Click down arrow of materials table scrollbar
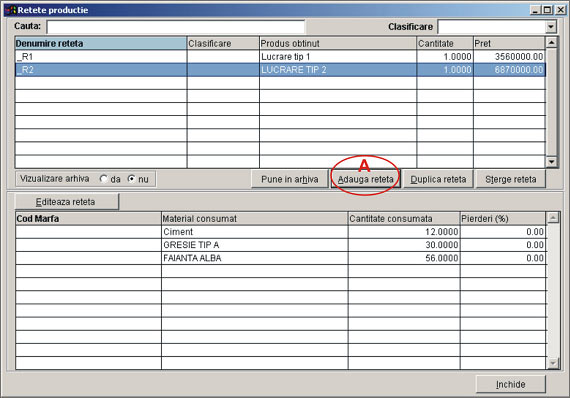 click(x=553, y=363)
